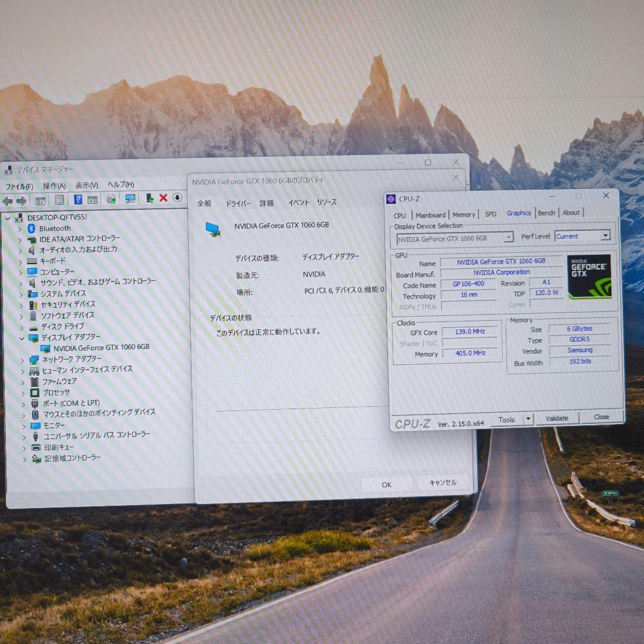Viewport: 644px width, 644px height.
Task: Click the GeForce GTX logo in CPU-Z
Action: click(x=589, y=277)
